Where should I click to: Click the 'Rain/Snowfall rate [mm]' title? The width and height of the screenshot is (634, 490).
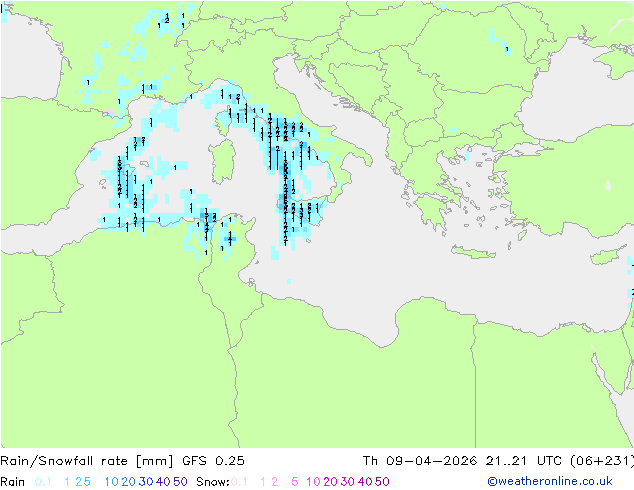[x=87, y=461]
